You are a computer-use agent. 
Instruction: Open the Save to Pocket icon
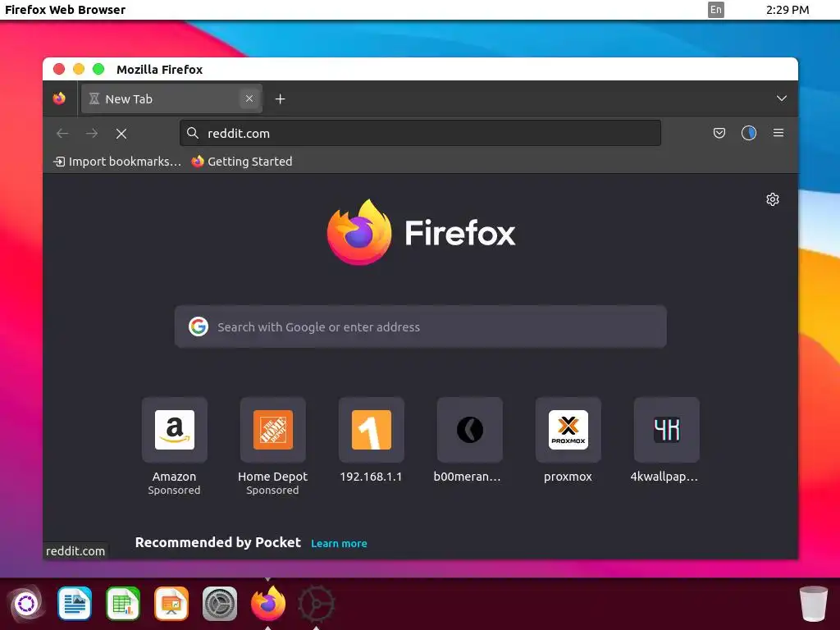pos(719,133)
